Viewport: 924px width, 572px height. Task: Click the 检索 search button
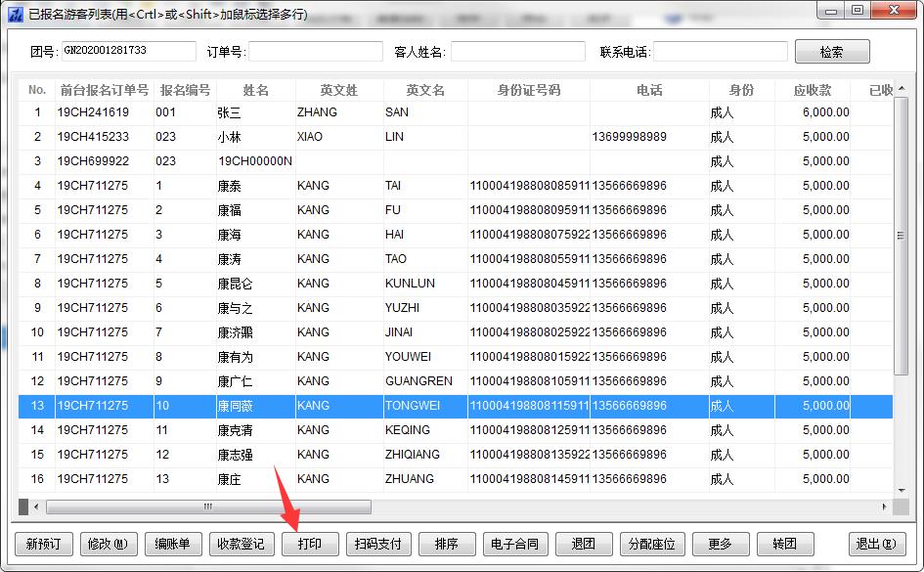coord(831,52)
